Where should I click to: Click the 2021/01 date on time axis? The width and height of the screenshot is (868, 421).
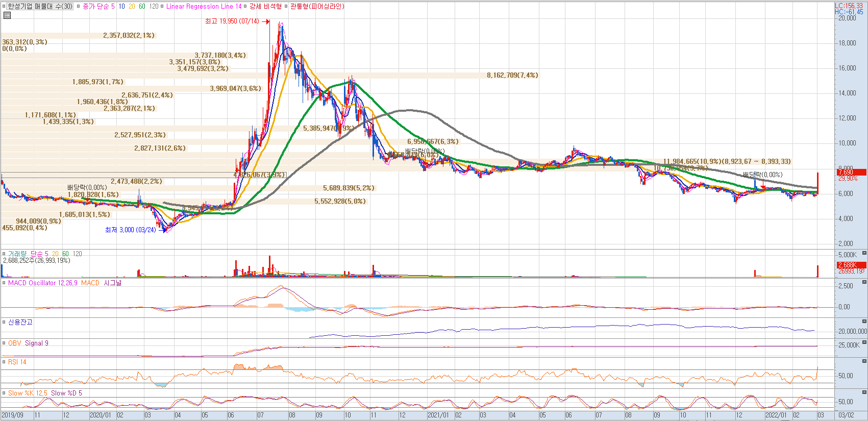(438, 415)
